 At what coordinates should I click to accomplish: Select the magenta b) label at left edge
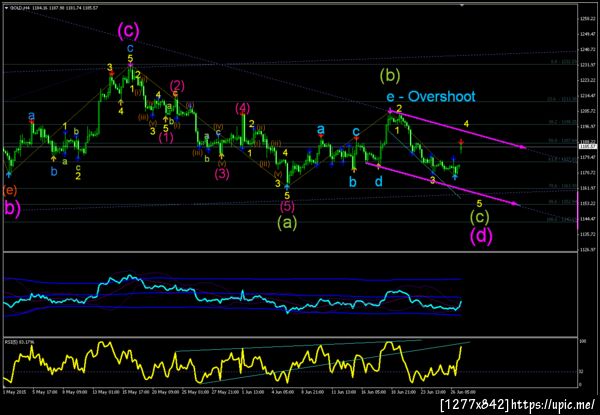(12, 209)
